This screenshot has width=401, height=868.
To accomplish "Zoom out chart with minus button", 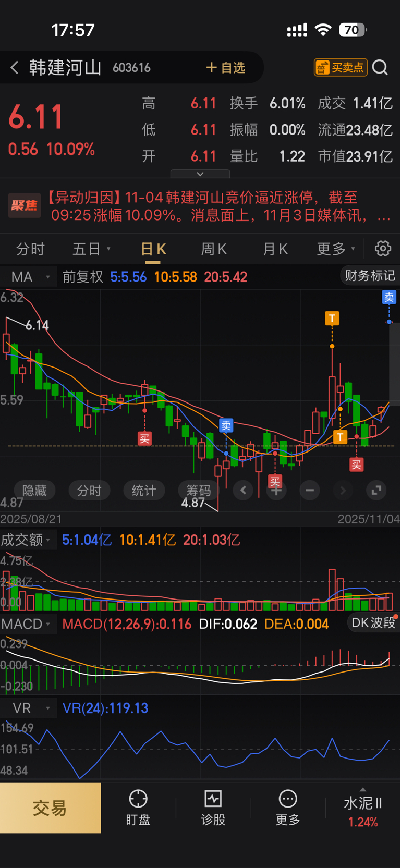I will (310, 491).
